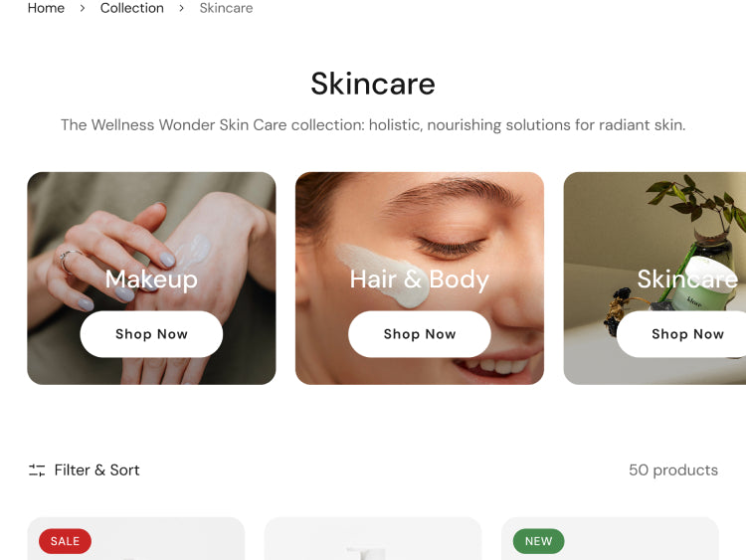Open the Makeup category image
The width and height of the screenshot is (746, 560).
point(151,279)
